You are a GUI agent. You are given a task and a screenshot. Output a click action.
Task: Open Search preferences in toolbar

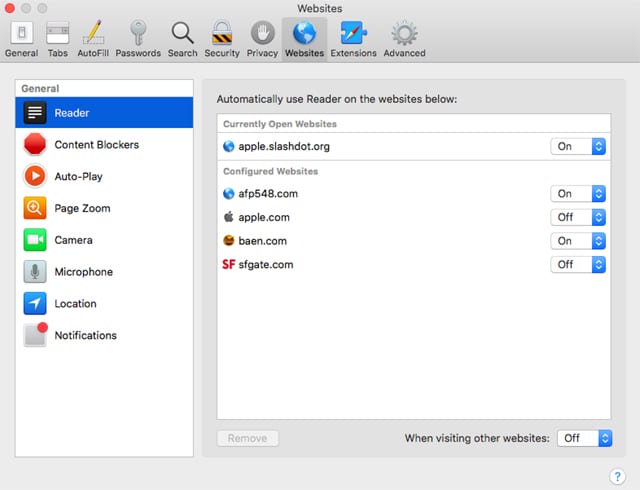pos(182,39)
